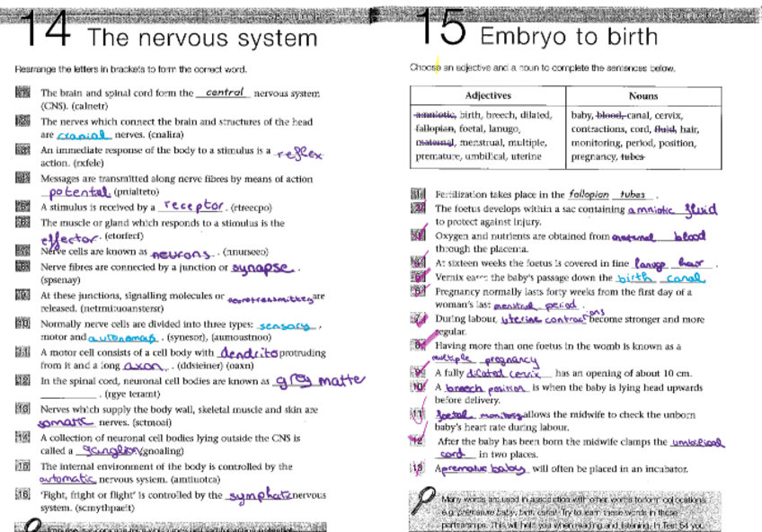The width and height of the screenshot is (762, 532).
Task: Click the magnifying glass icon below the nervous system questions
Action: pyautogui.click(x=31, y=524)
